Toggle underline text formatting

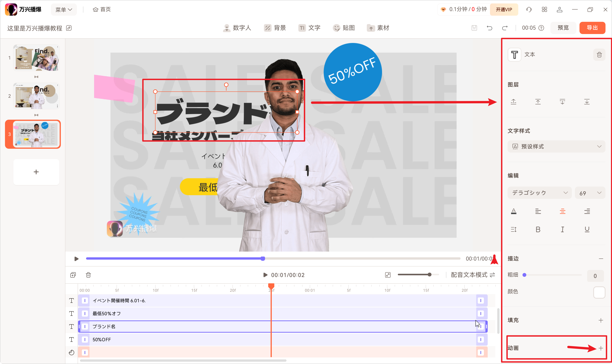pos(587,229)
